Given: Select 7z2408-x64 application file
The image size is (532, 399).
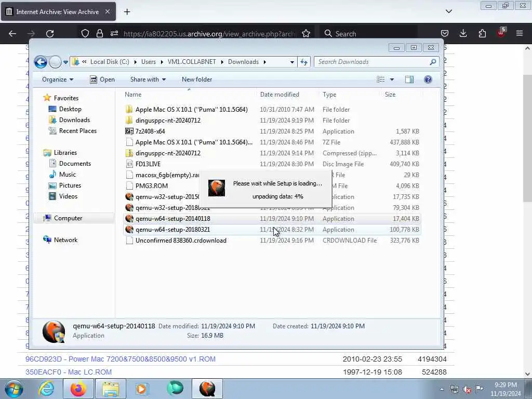Looking at the screenshot, I should (272, 131).
